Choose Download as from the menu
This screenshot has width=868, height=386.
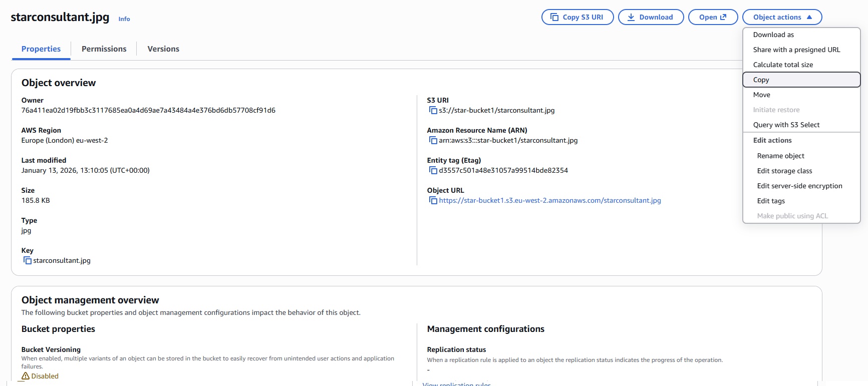[773, 35]
